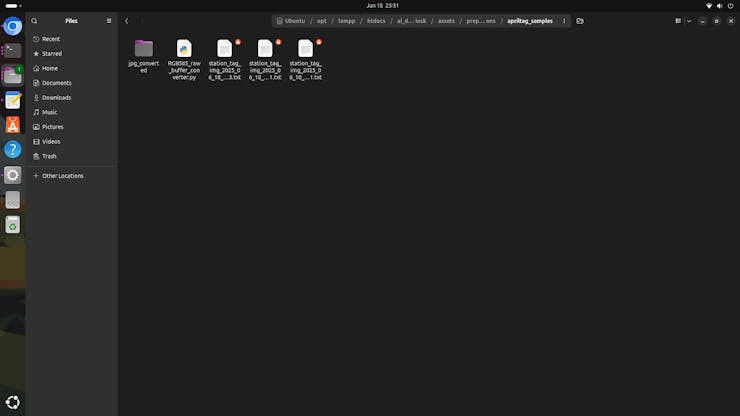
Task: Minimize the Files window
Action: 702,21
